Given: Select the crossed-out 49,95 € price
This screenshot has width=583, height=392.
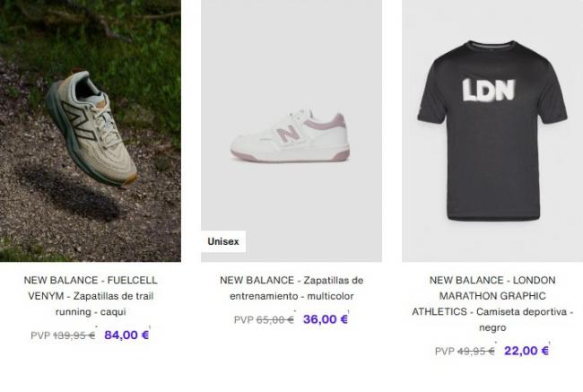Looking at the screenshot, I should [x=476, y=351].
